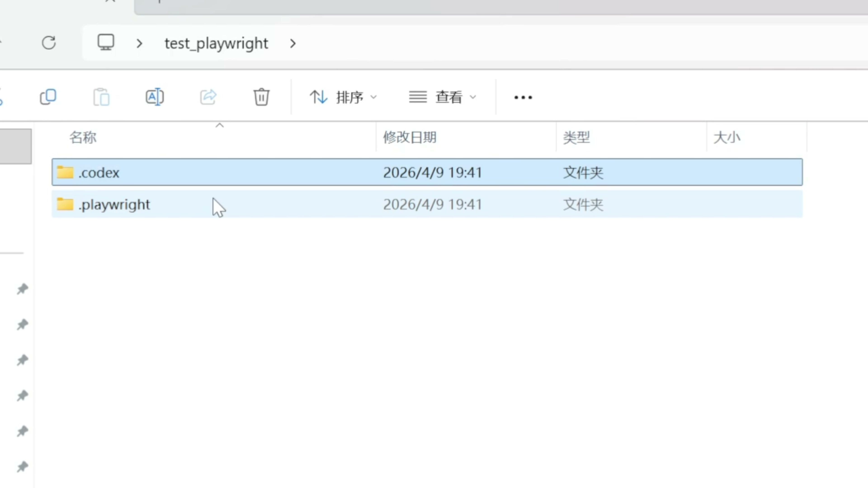Select the .codex folder
This screenshot has height=488, width=868.
(x=99, y=173)
